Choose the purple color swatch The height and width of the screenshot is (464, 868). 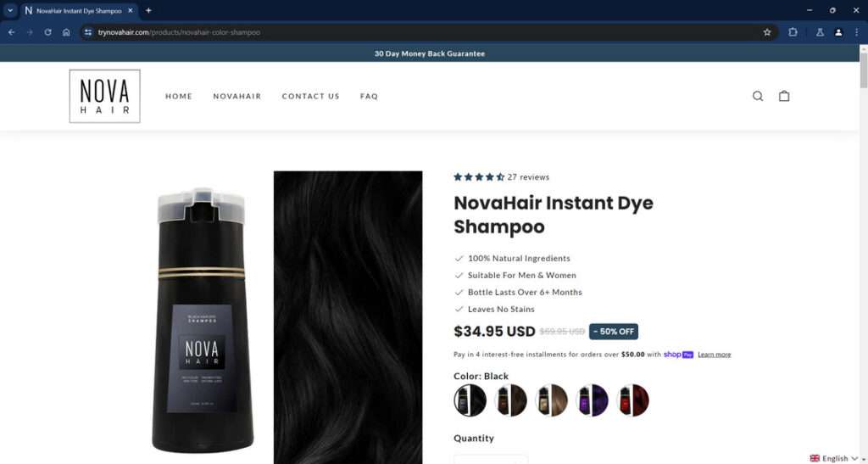(592, 400)
